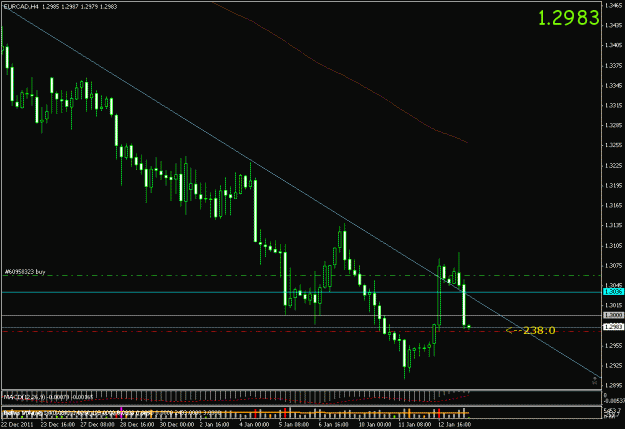Click the 2 Jan 16:00 time label

click(214, 425)
